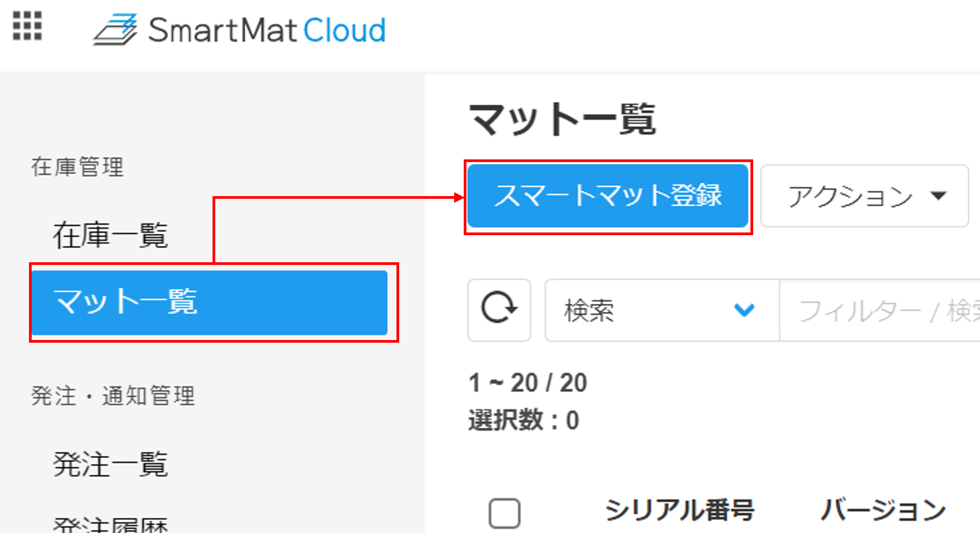Expand the 検索 filter type dropdown

(662, 310)
